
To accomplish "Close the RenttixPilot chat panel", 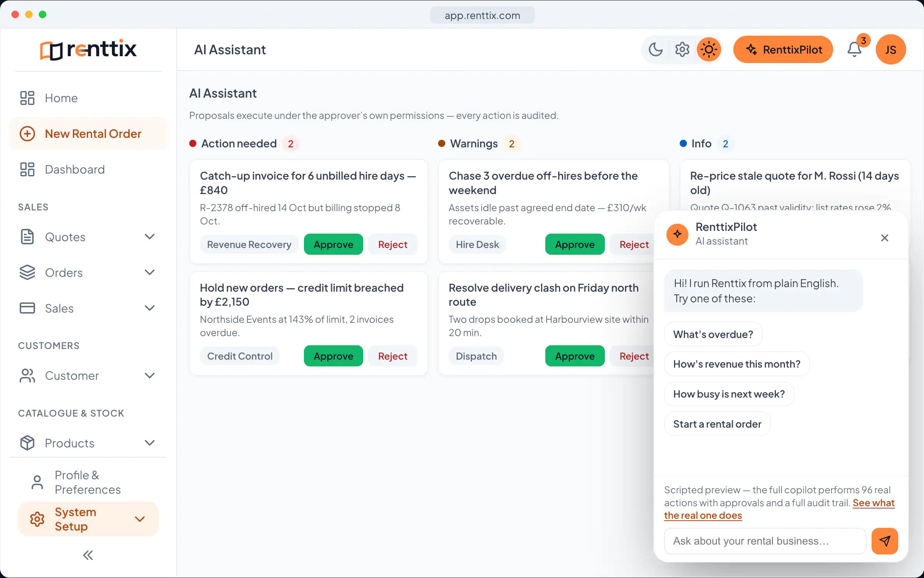I will (884, 238).
